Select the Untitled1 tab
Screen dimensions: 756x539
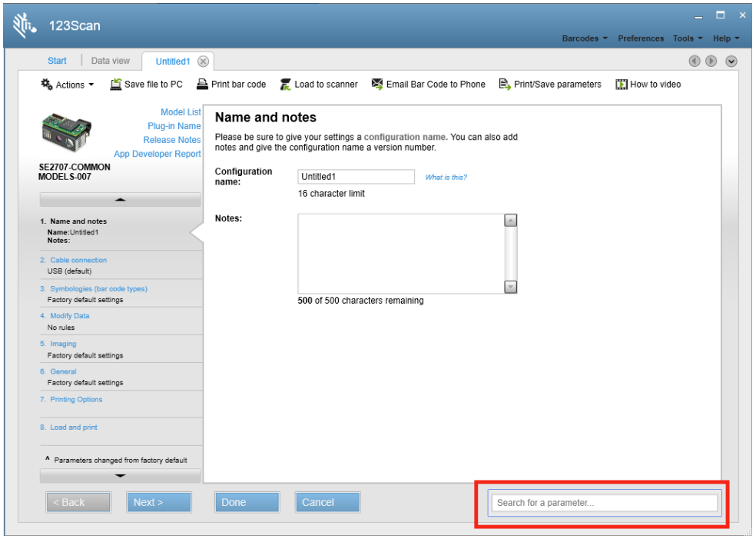point(173,62)
